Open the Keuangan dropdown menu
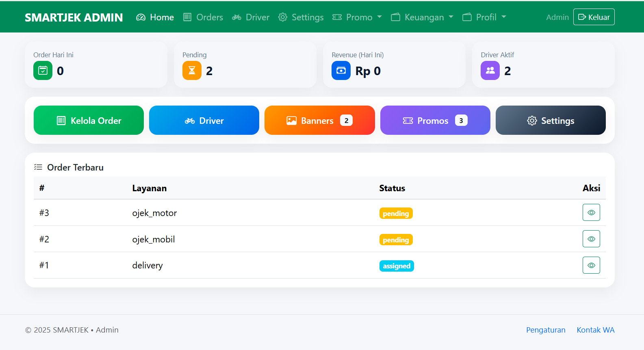 [x=422, y=17]
